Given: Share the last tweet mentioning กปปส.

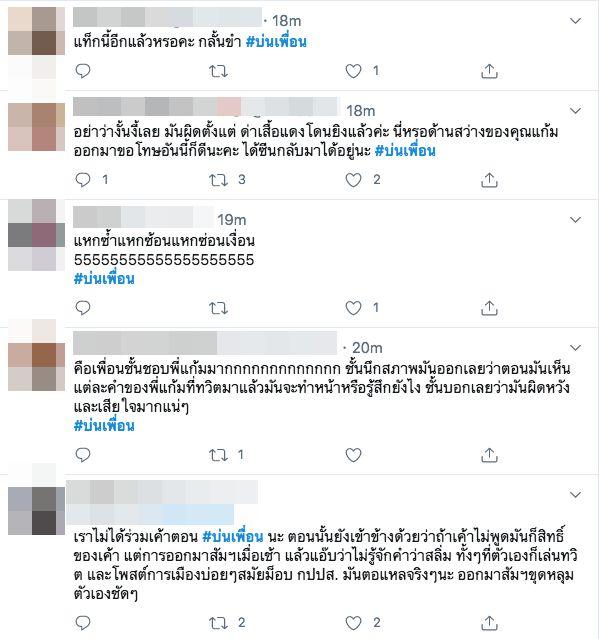Looking at the screenshot, I should pyautogui.click(x=489, y=623).
